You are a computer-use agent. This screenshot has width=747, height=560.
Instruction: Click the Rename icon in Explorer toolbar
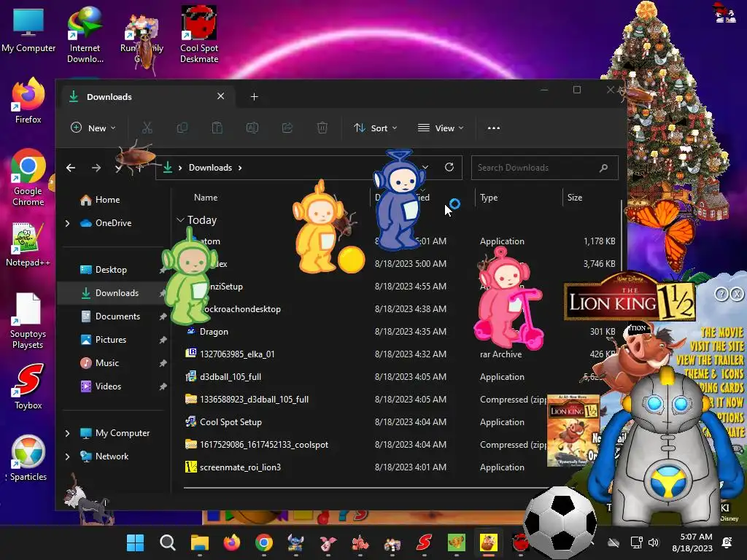coord(252,128)
